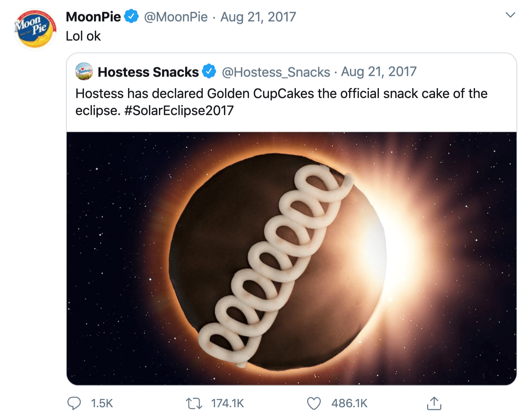This screenshot has height=420, width=530.
Task: View the 486.1K likes count
Action: [349, 403]
